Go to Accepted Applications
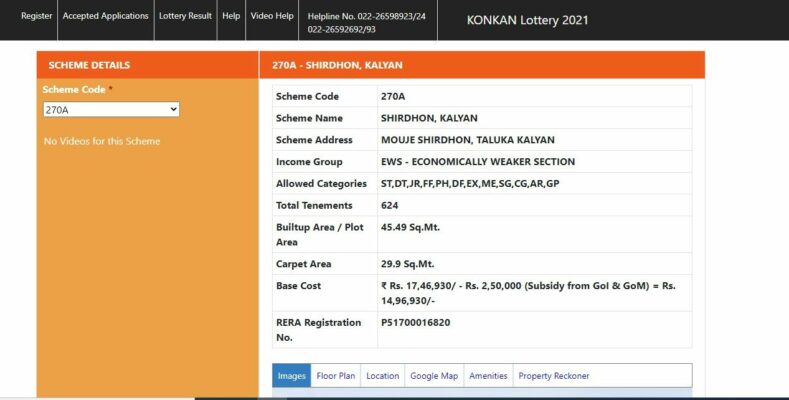 click(105, 17)
